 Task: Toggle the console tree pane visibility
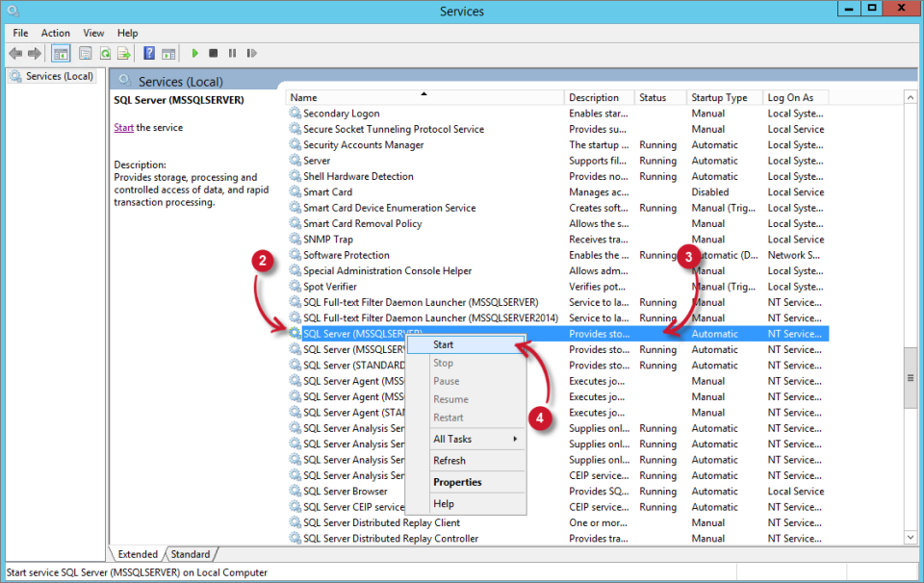[x=60, y=53]
